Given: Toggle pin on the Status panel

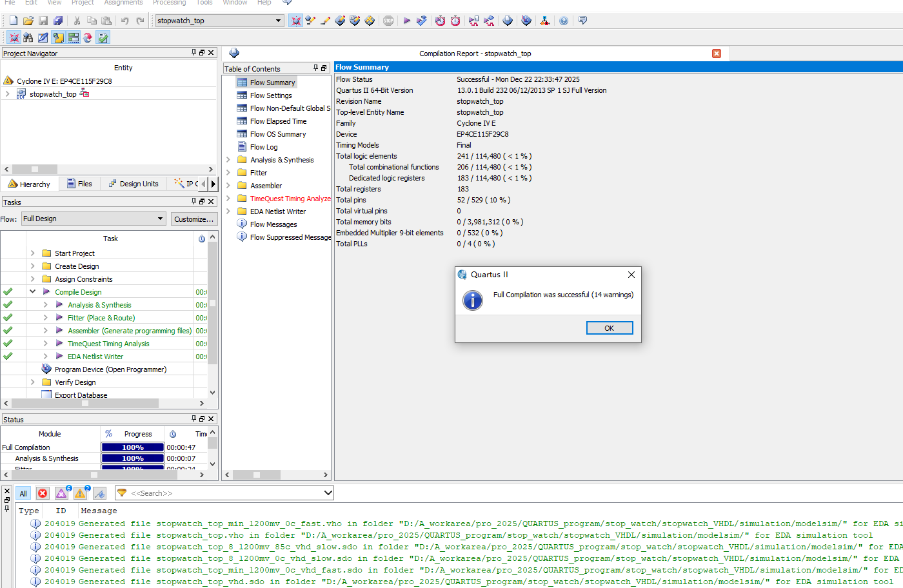Looking at the screenshot, I should pos(193,419).
